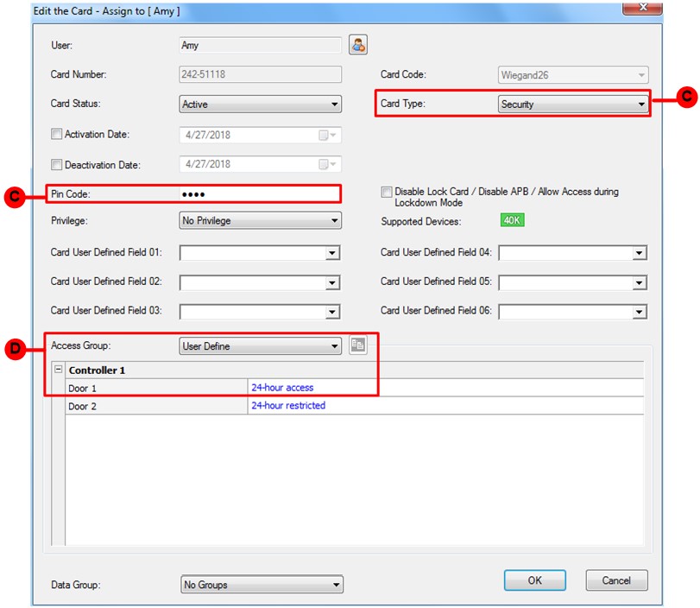
Task: Select the Controller 1 header row
Action: [x=355, y=370]
